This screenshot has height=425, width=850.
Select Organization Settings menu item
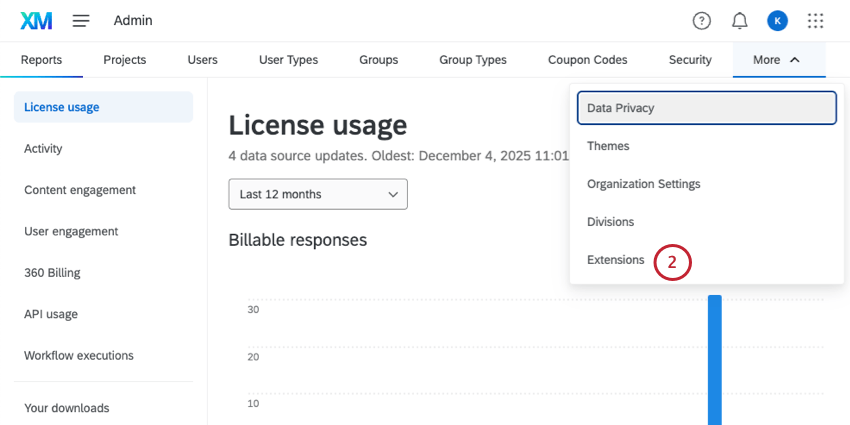[643, 184]
